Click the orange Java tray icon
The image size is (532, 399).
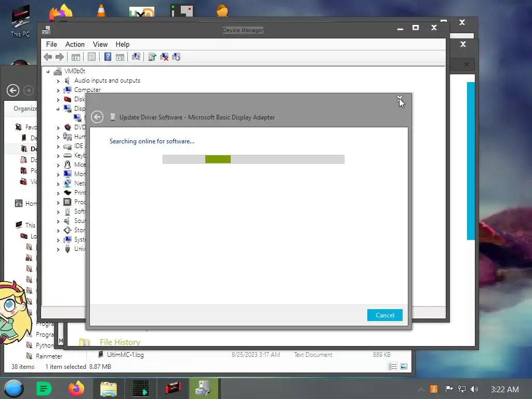434,389
